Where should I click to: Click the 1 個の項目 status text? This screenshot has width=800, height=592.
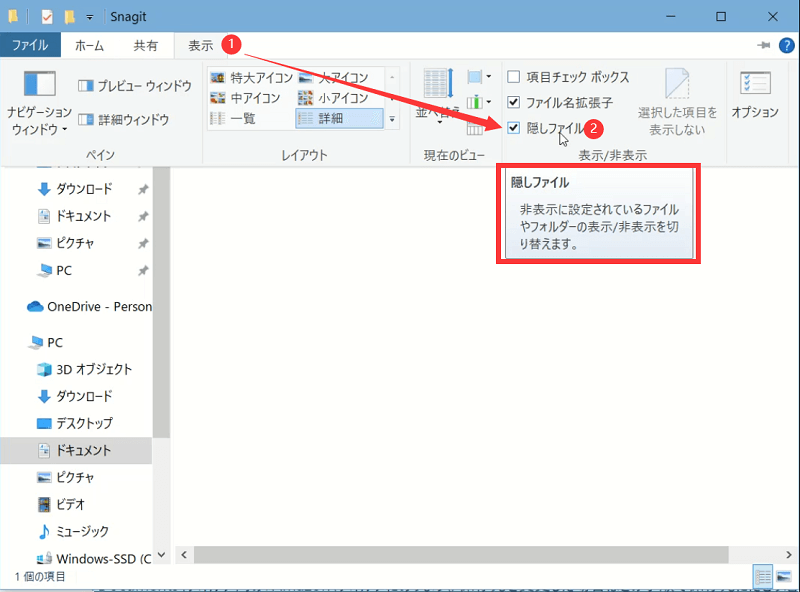(40, 577)
